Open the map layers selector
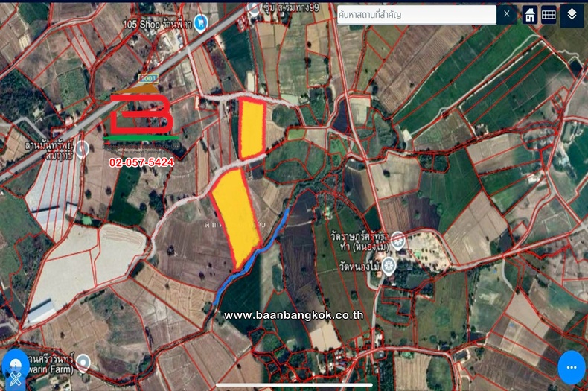 (572, 15)
